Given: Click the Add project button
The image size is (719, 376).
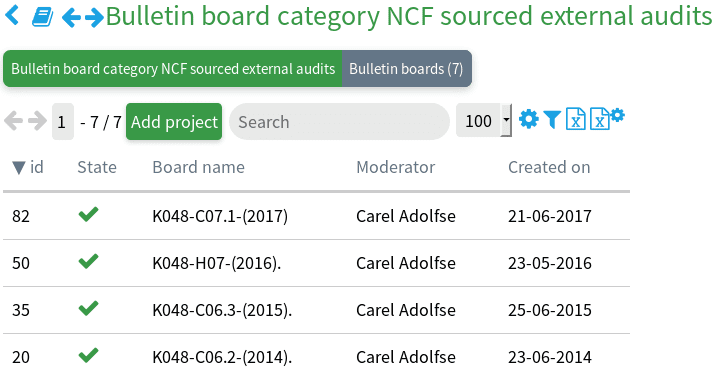Looking at the screenshot, I should [x=174, y=122].
